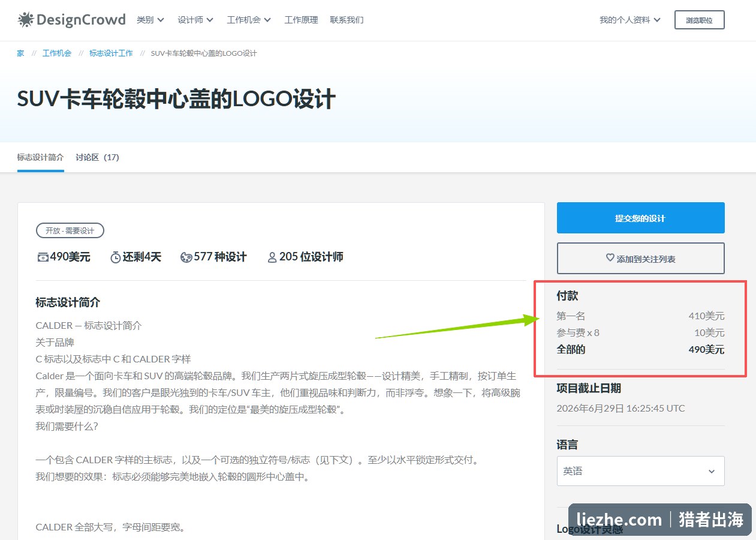Open the 类别 dropdown menu
756x540 pixels.
(150, 20)
